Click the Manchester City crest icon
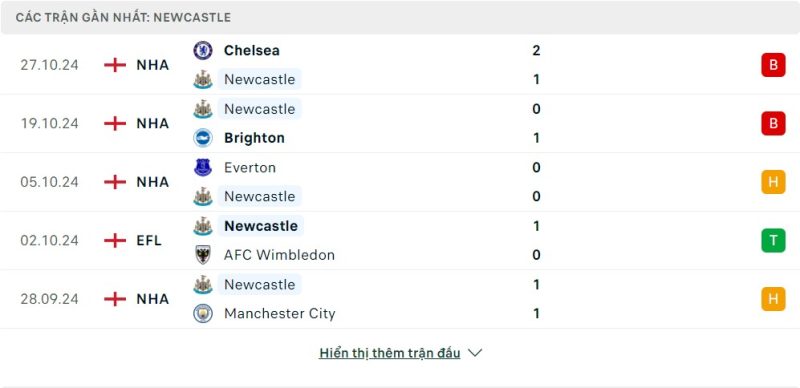 203,313
